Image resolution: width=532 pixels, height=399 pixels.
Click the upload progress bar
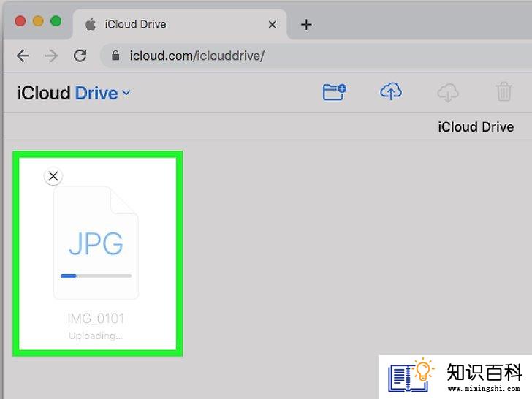point(96,275)
